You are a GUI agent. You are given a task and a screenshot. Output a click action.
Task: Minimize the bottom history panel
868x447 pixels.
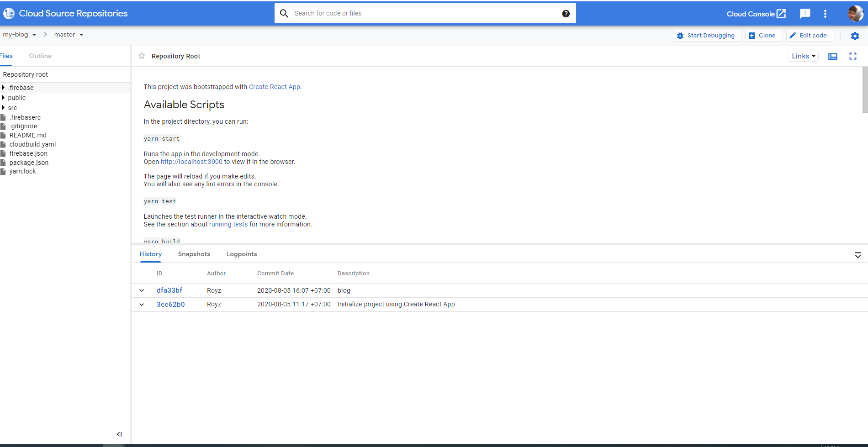(857, 255)
